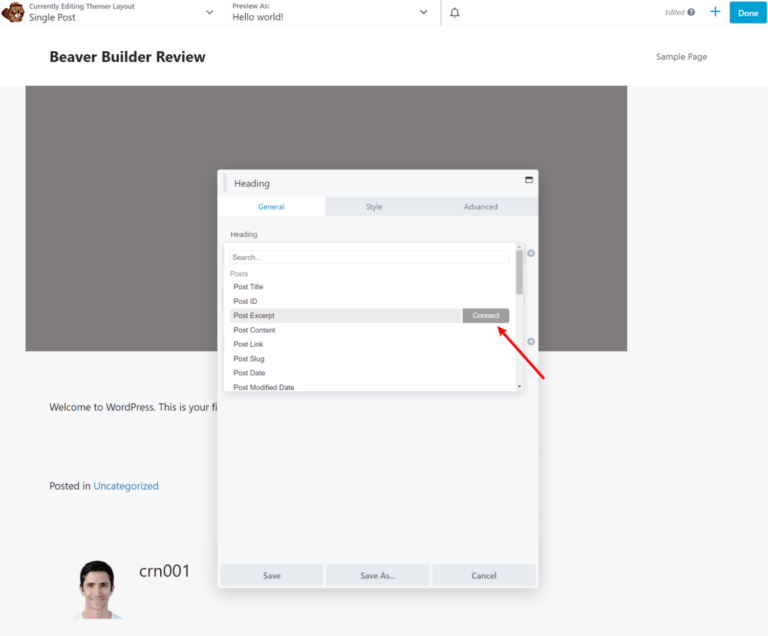The width and height of the screenshot is (768, 636).
Task: Click the lower field connection plus icon
Action: click(x=531, y=342)
